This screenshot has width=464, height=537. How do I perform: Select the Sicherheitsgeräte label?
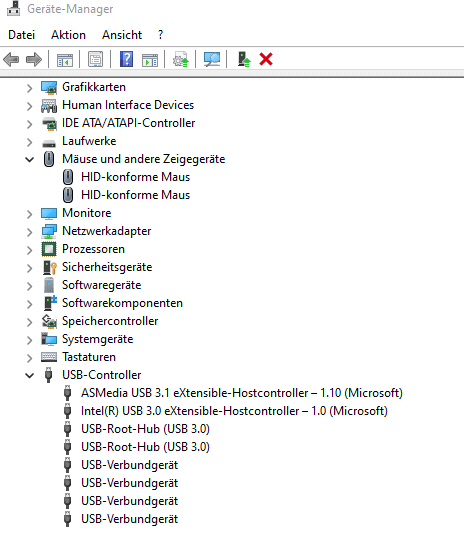107,267
